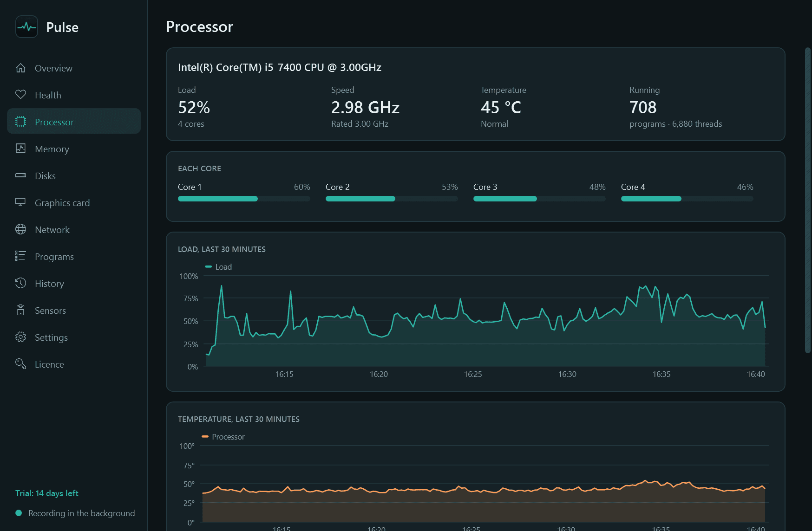This screenshot has width=812, height=531.
Task: Click the Core 3 usage bar
Action: [539, 199]
